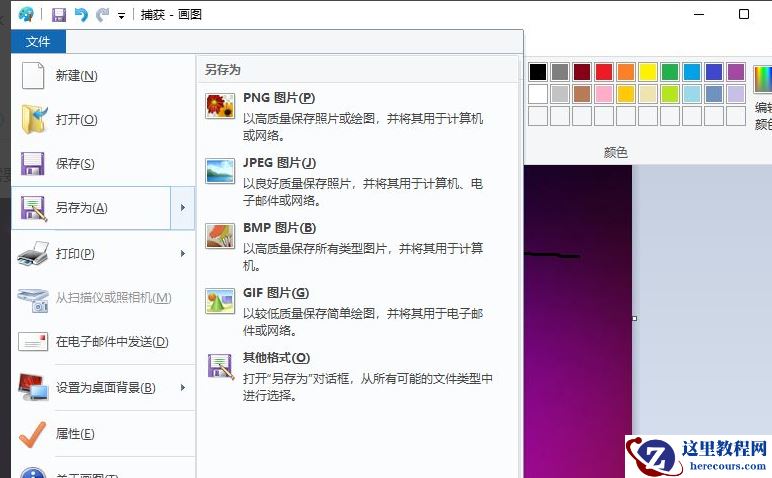This screenshot has width=772, height=478.
Task: Click the 保存(S) floppy disk icon
Action: click(x=32, y=163)
